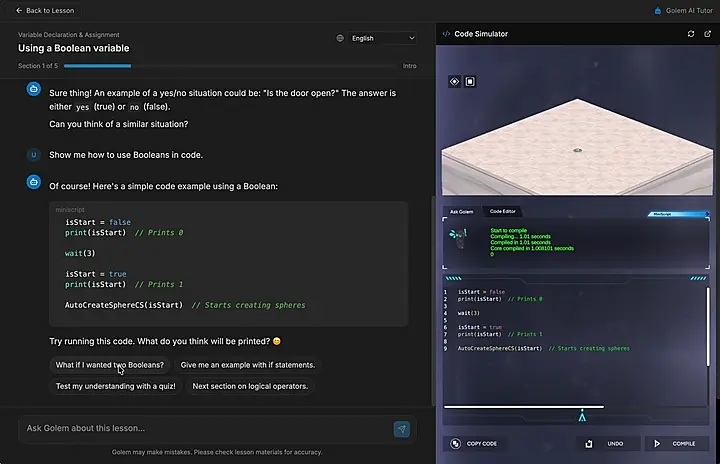Click the Golem robot avatar icon in console
720x464 pixels.
point(458,238)
